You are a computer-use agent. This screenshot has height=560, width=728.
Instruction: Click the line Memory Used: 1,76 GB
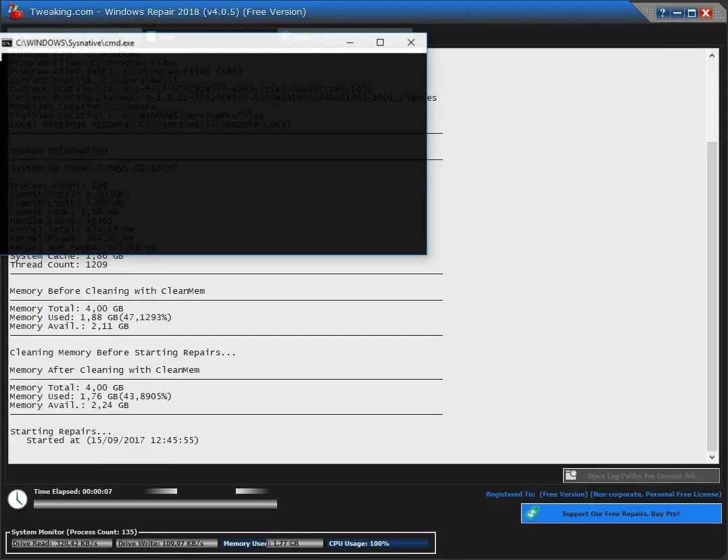pos(91,397)
